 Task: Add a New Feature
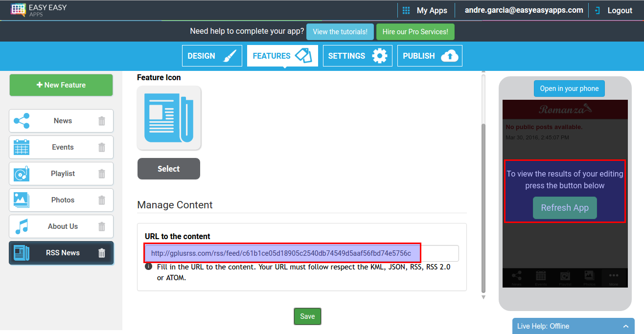61,85
